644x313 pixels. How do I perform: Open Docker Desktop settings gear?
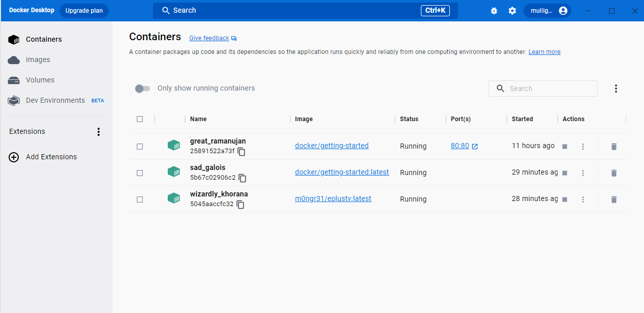point(512,10)
